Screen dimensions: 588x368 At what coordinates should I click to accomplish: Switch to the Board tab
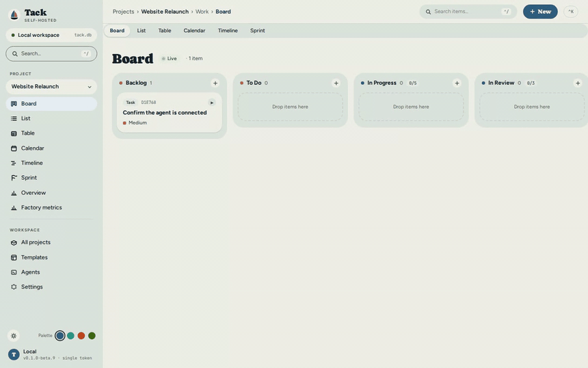[117, 31]
